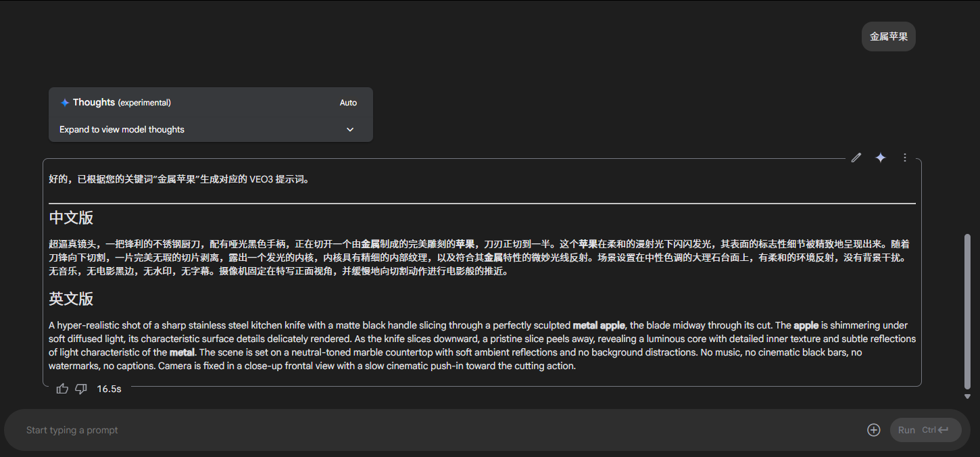Click 'Camera is fixed in a close-up' sentence
This screenshot has height=457, width=980.
click(x=366, y=366)
